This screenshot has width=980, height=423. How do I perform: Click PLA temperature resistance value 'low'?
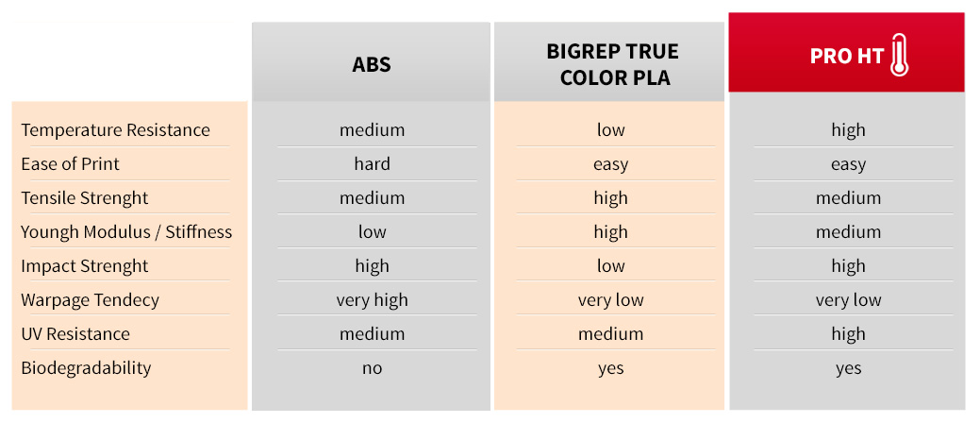click(611, 130)
